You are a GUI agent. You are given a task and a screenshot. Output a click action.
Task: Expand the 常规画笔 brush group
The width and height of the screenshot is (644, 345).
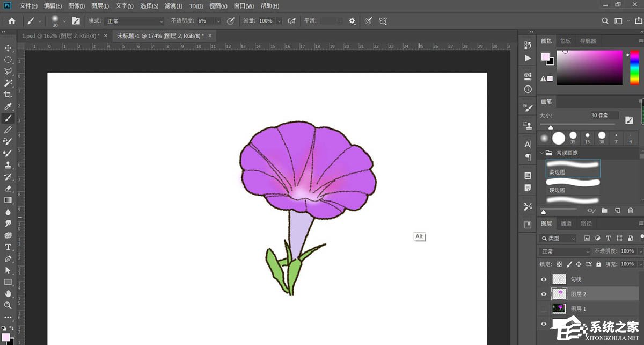click(541, 152)
